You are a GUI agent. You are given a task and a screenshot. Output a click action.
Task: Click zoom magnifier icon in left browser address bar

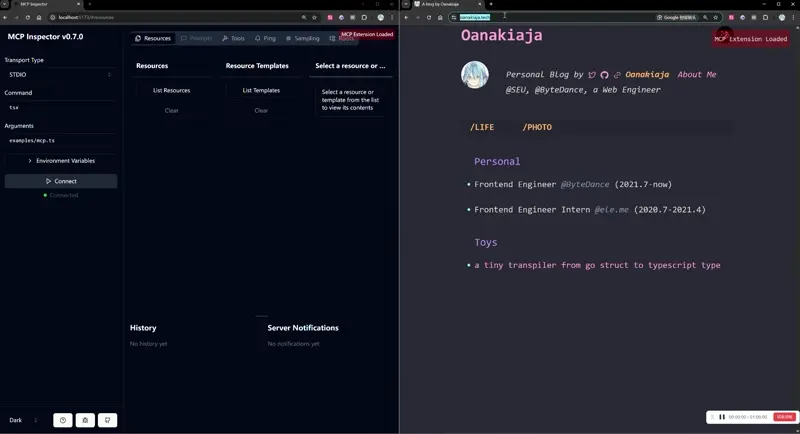tap(304, 17)
